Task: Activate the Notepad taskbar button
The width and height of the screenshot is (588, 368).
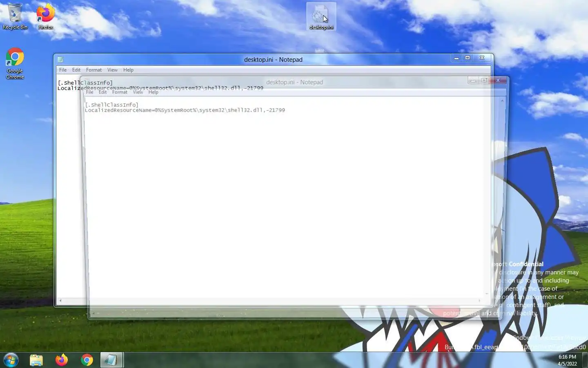Action: click(x=111, y=360)
